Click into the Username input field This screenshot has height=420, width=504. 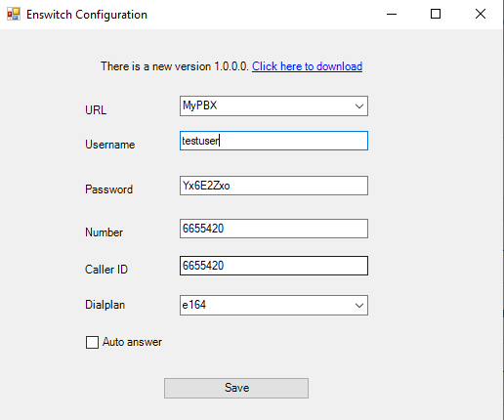pos(273,141)
